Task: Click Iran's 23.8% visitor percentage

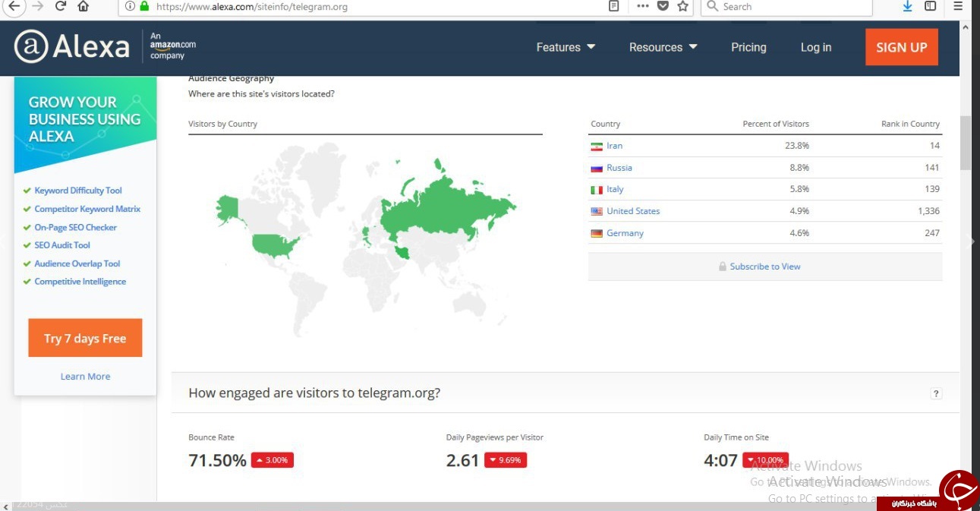Action: (797, 146)
